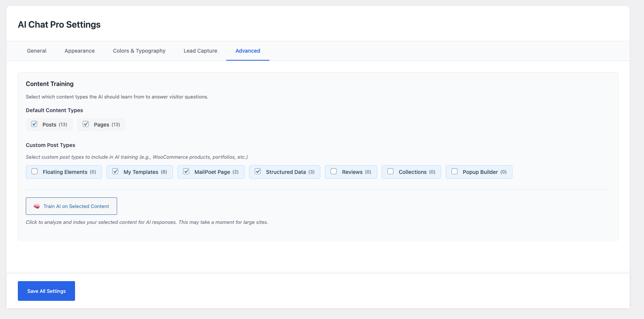Click the 'Content Training' section title
Image resolution: width=644 pixels, height=319 pixels.
50,84
